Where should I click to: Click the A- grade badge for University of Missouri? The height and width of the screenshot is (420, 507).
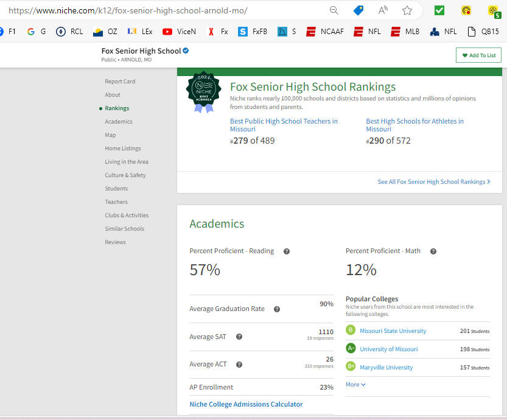coord(351,348)
